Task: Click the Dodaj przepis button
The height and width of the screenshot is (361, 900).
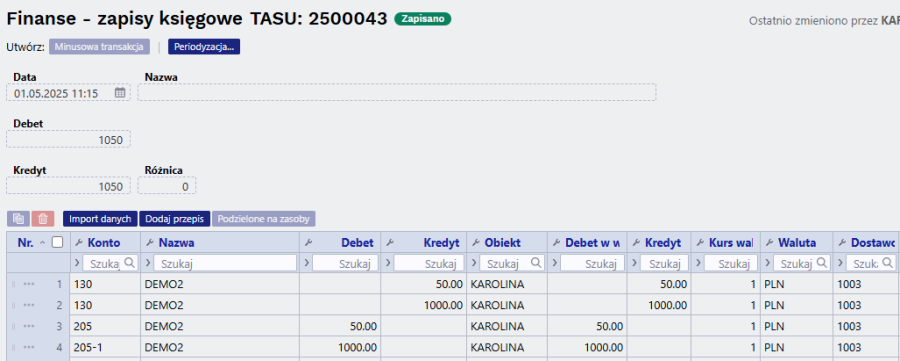Action: (175, 219)
